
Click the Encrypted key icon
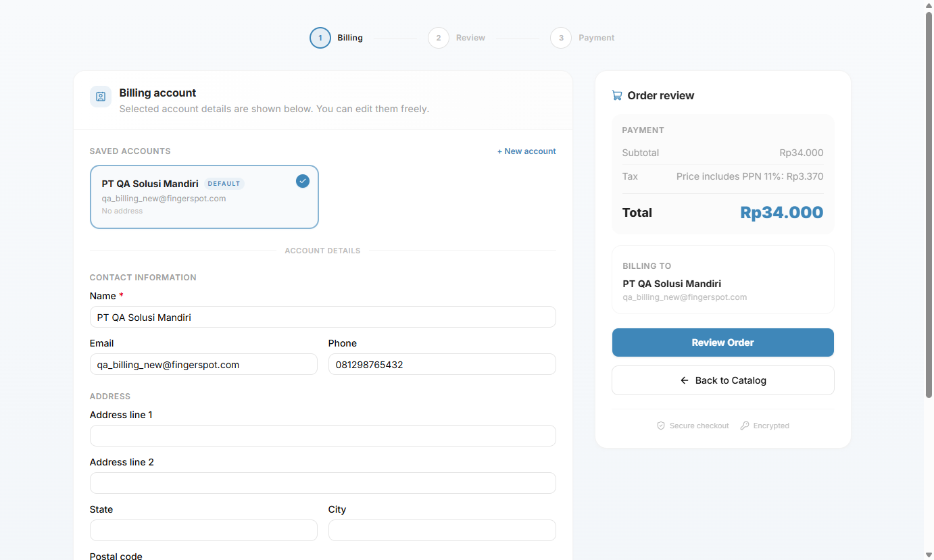[x=745, y=426]
